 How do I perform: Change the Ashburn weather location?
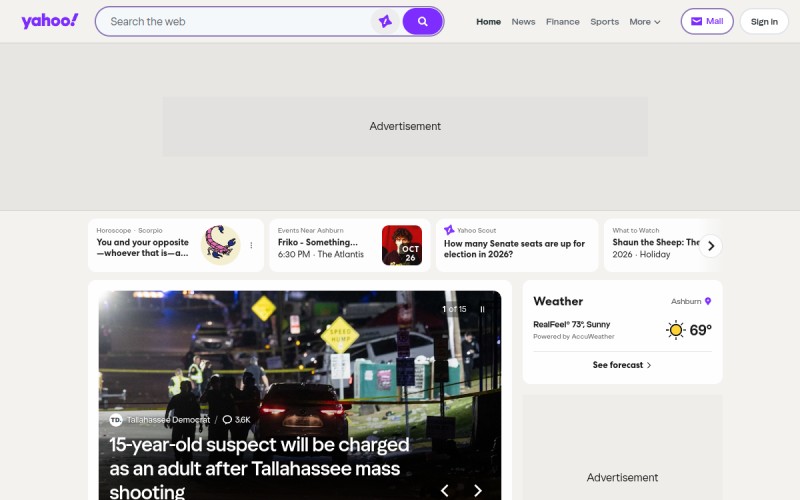coord(691,301)
